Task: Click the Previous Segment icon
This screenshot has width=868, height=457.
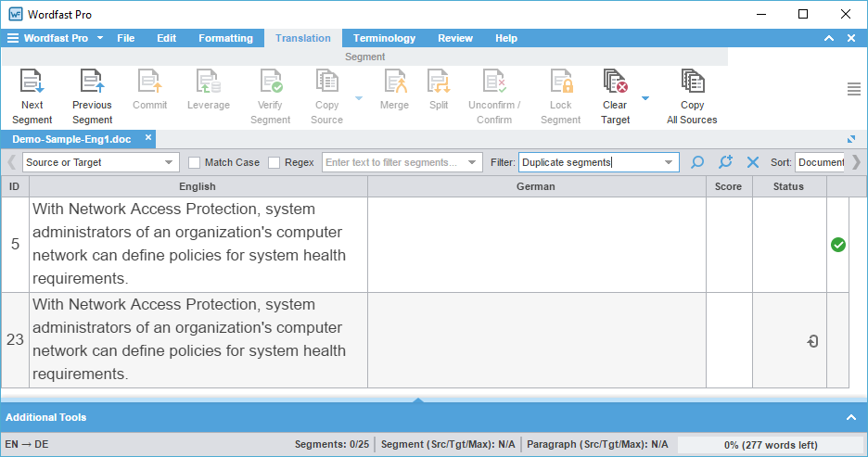Action: (x=92, y=83)
